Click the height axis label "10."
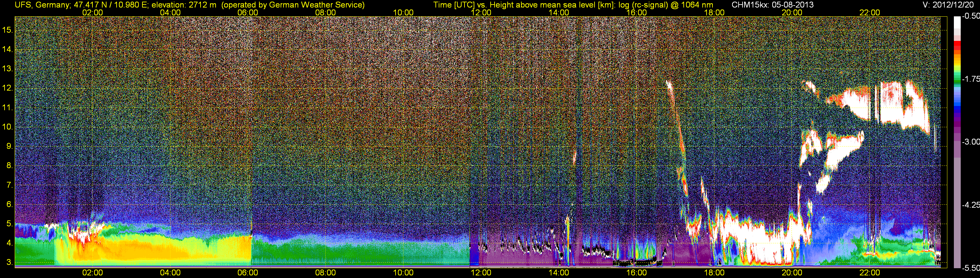 [x=8, y=127]
